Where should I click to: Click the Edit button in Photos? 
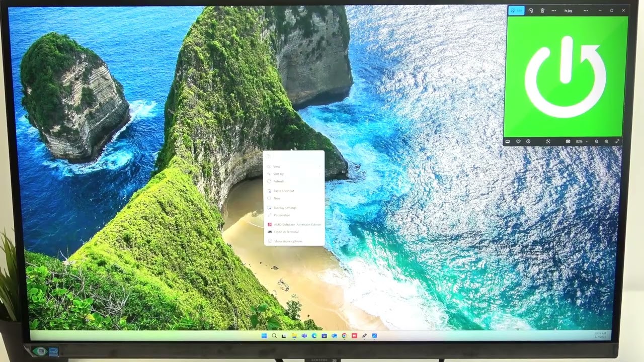pos(516,11)
